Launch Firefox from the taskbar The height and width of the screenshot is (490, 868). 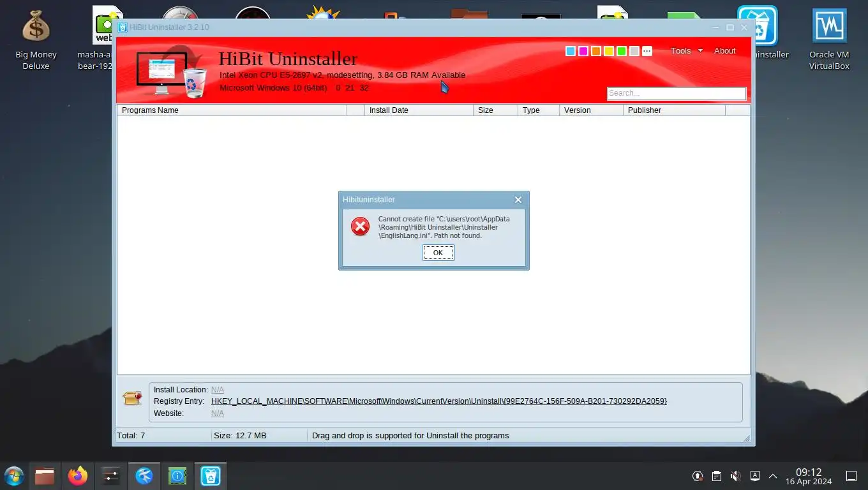pyautogui.click(x=78, y=476)
